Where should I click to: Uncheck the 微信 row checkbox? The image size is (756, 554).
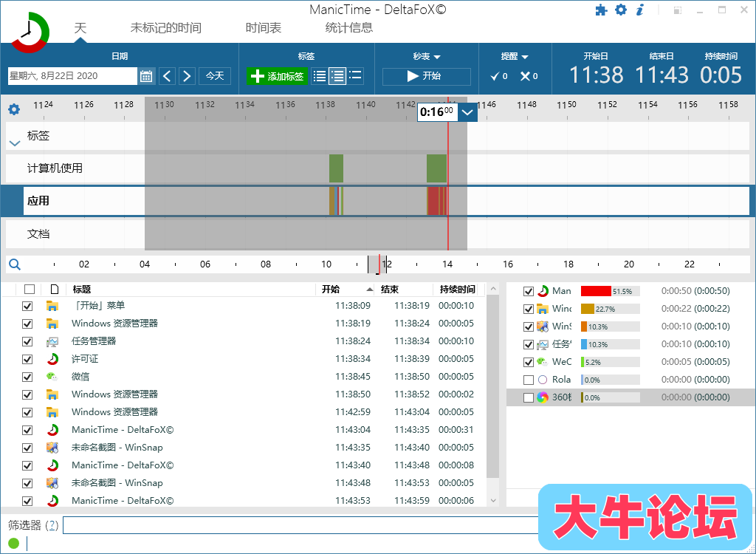pos(27,377)
